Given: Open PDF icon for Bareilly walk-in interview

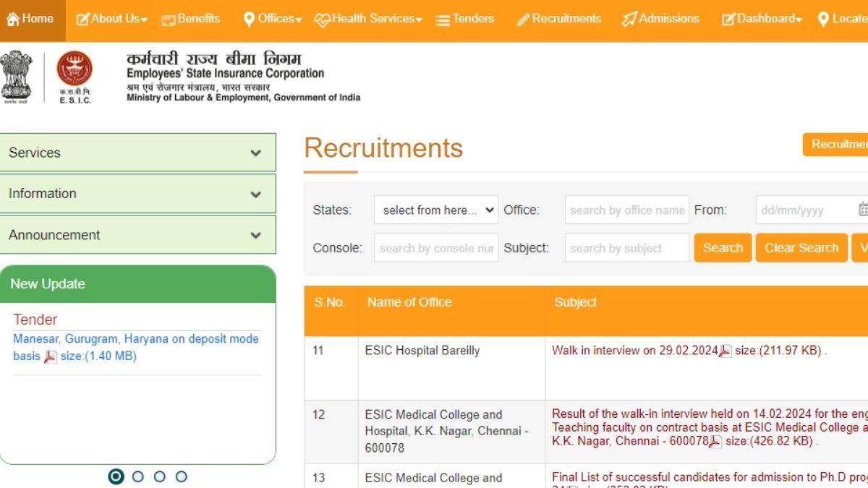Looking at the screenshot, I should 726,351.
